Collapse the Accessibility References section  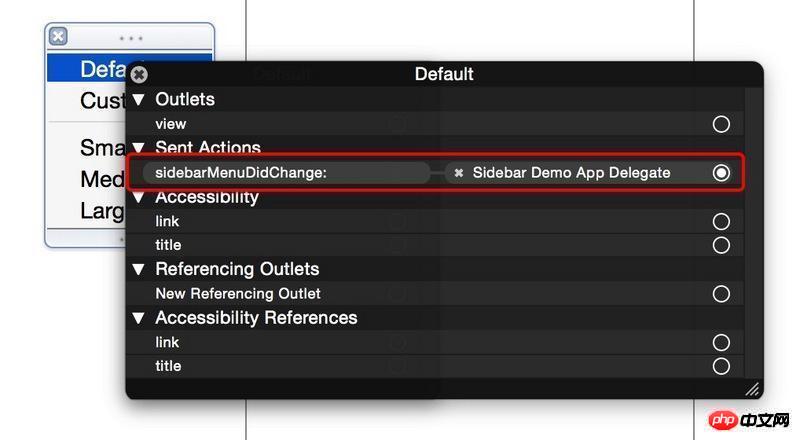[x=138, y=318]
